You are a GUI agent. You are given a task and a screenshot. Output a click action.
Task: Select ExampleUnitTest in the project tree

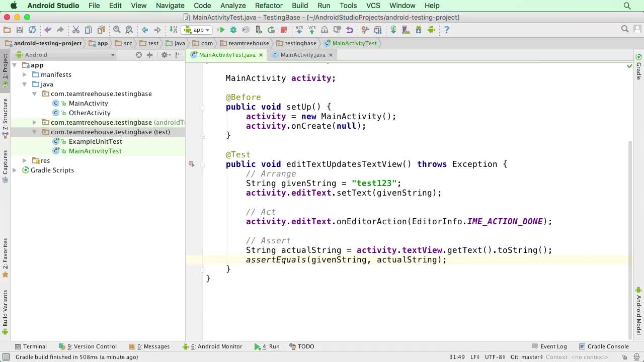click(x=95, y=141)
